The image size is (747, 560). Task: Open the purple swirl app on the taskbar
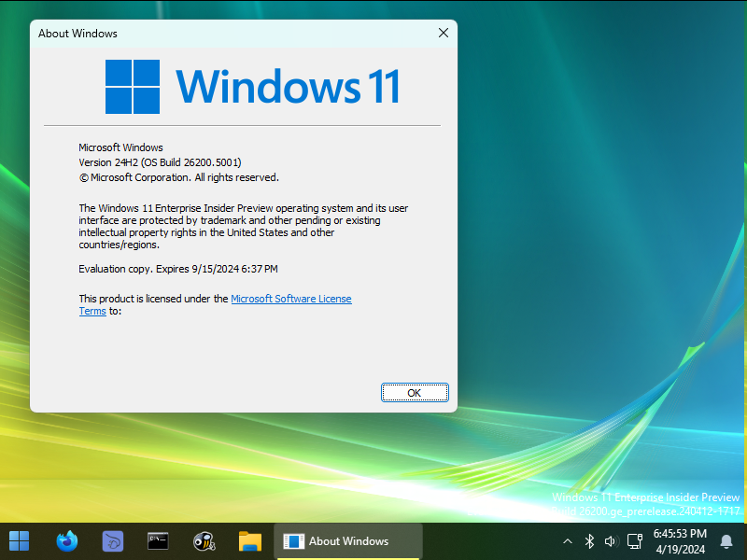[x=112, y=541]
